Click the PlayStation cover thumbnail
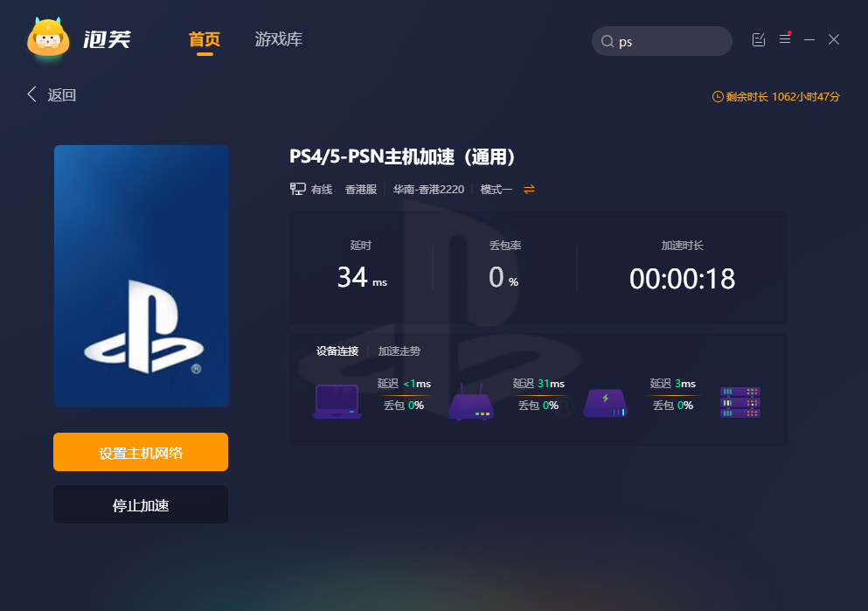The width and height of the screenshot is (868, 611). click(141, 275)
